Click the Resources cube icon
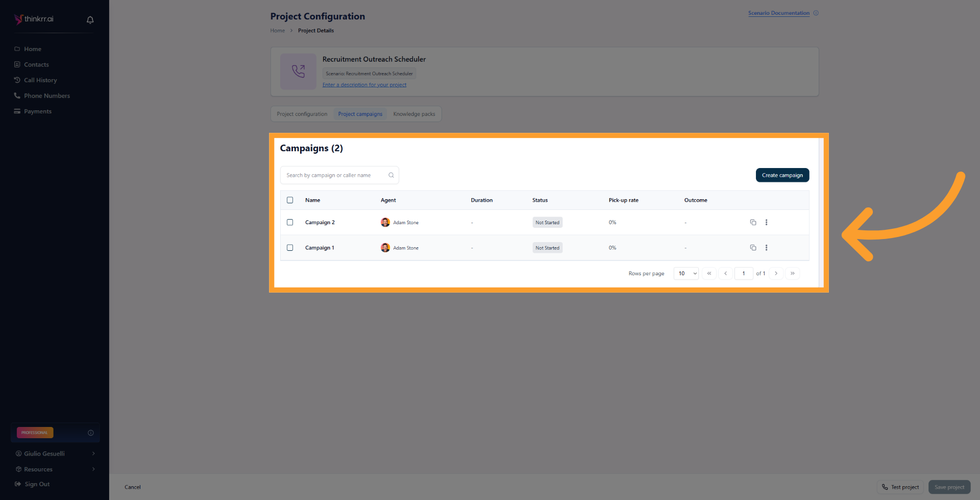 (x=18, y=469)
